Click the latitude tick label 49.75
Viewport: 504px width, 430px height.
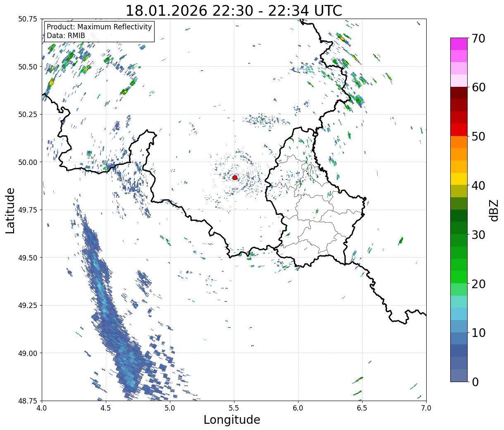[28, 210]
